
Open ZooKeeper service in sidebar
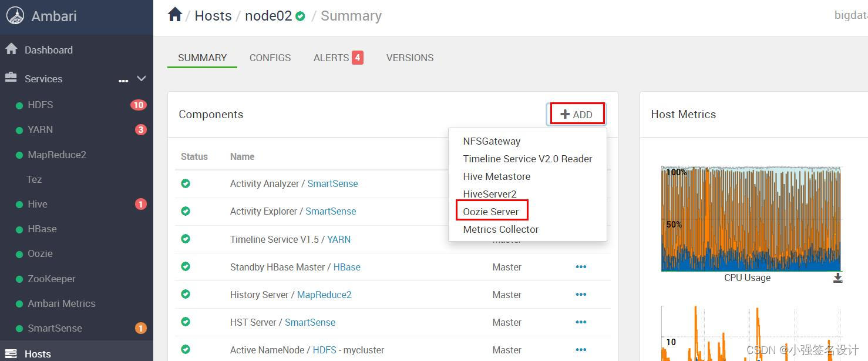point(52,279)
